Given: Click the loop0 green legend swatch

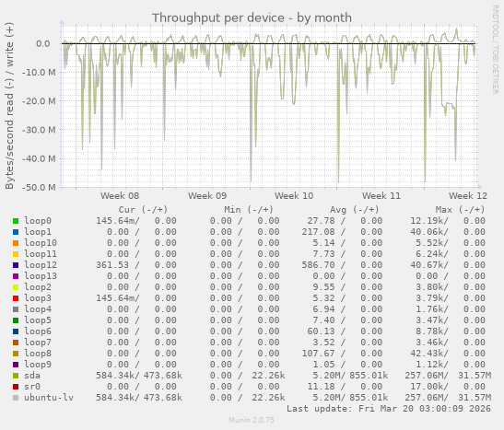Looking at the screenshot, I should pos(16,221).
